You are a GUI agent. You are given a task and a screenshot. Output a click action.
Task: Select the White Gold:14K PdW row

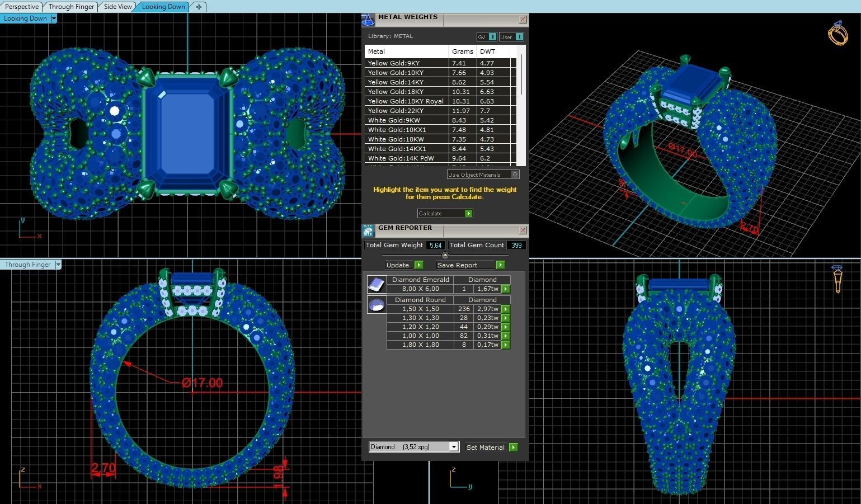440,158
